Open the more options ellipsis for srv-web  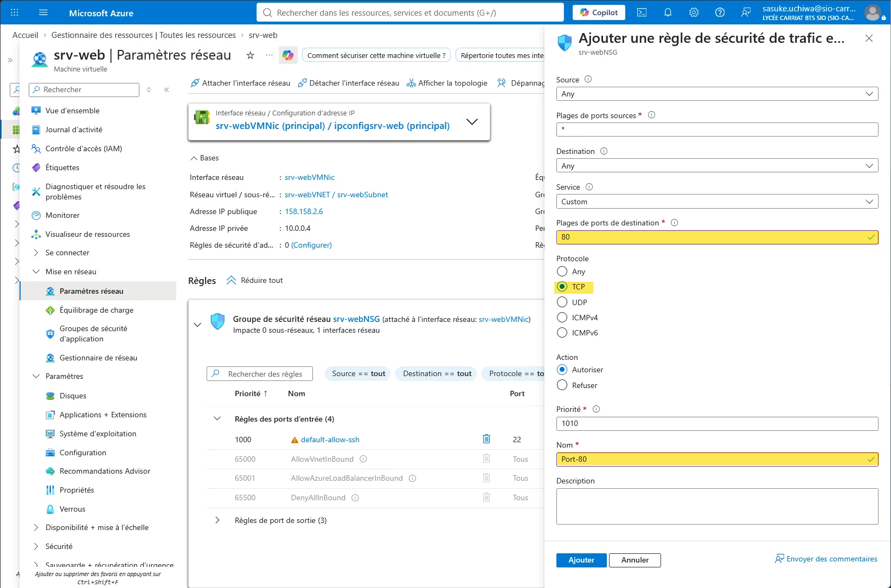click(269, 55)
